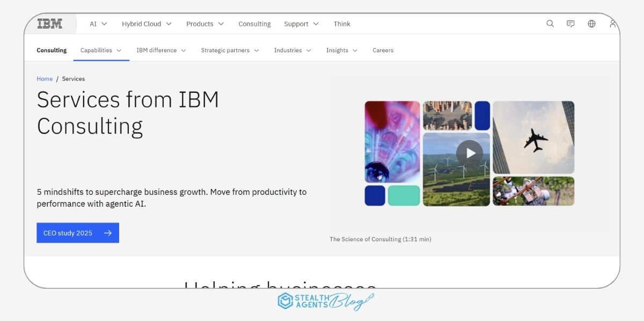
Task: Open the search icon
Action: click(550, 24)
